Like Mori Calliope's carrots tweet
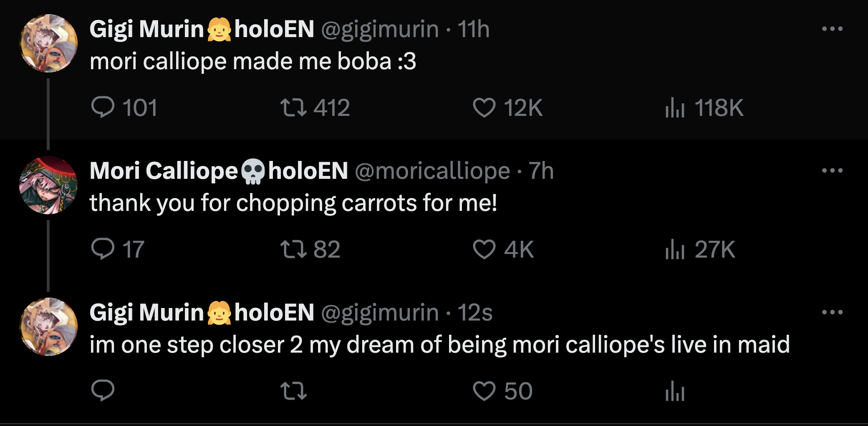The height and width of the screenshot is (426, 868). pyautogui.click(x=484, y=249)
